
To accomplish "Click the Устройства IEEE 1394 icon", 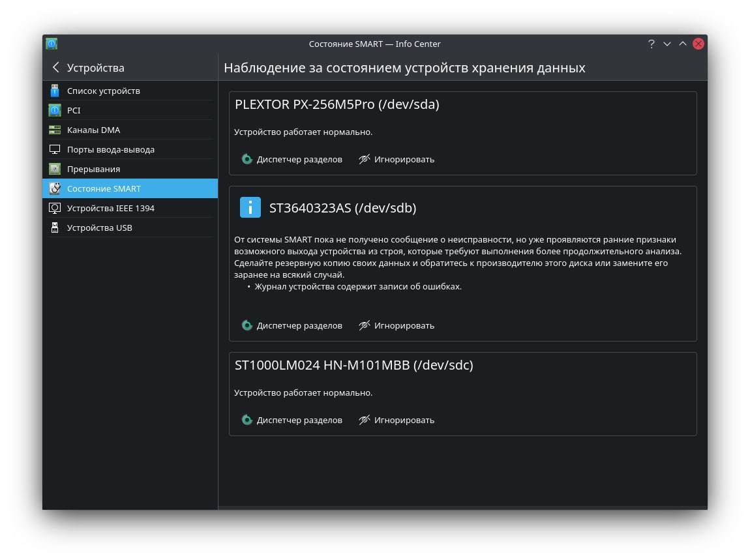I will (x=55, y=208).
